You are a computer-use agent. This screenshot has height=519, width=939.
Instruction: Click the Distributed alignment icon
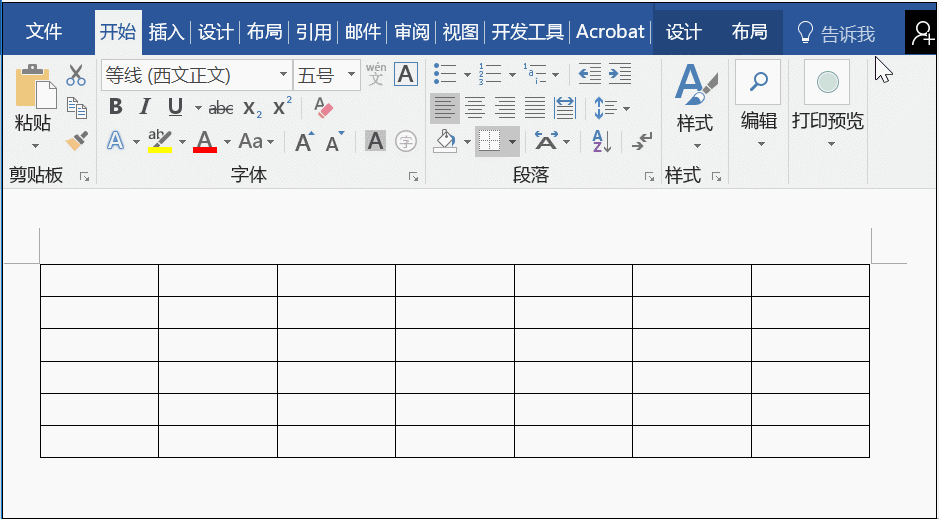coord(565,108)
